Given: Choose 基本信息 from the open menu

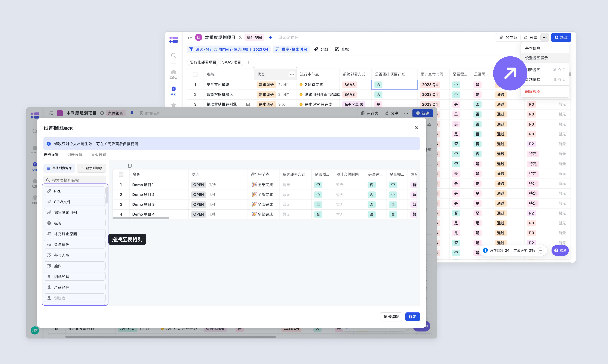Looking at the screenshot, I should [545, 48].
